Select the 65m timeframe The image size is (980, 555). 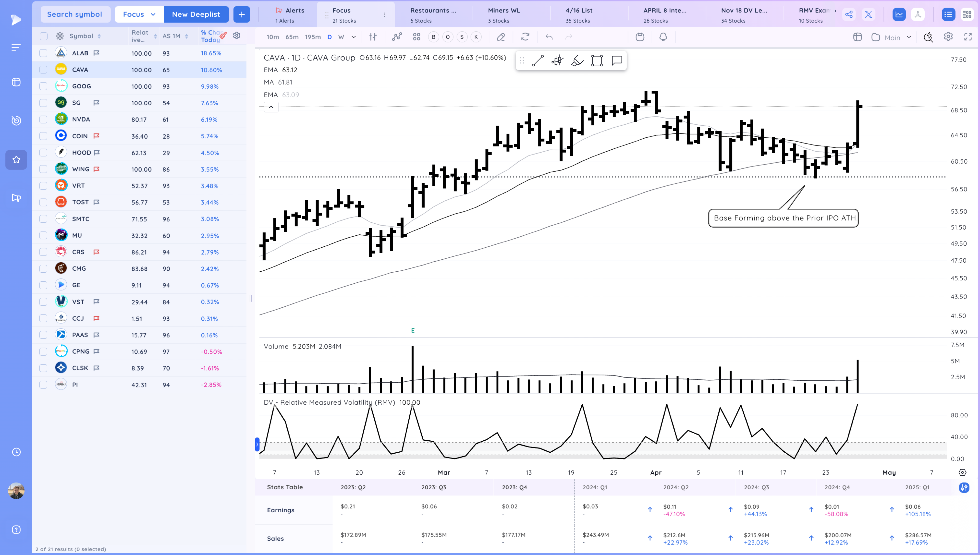[x=292, y=37]
